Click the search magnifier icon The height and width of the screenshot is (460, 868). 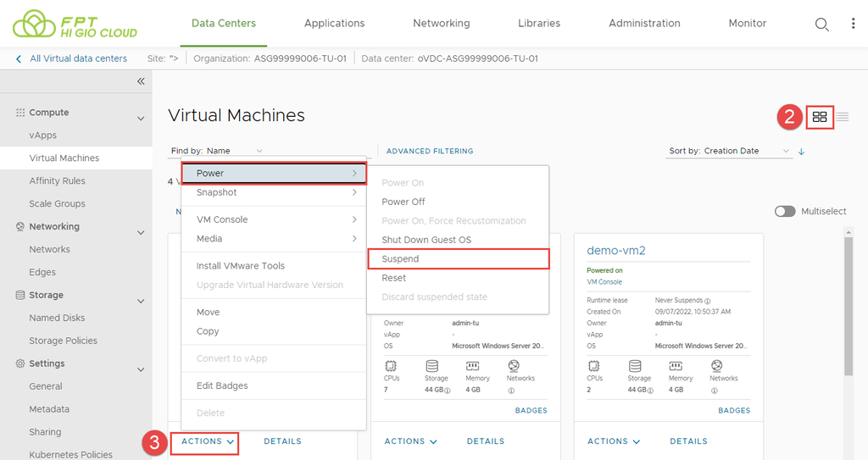821,25
